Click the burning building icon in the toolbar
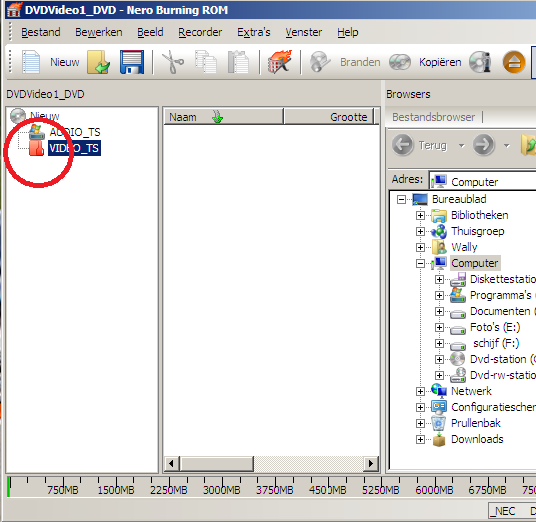 (280, 62)
